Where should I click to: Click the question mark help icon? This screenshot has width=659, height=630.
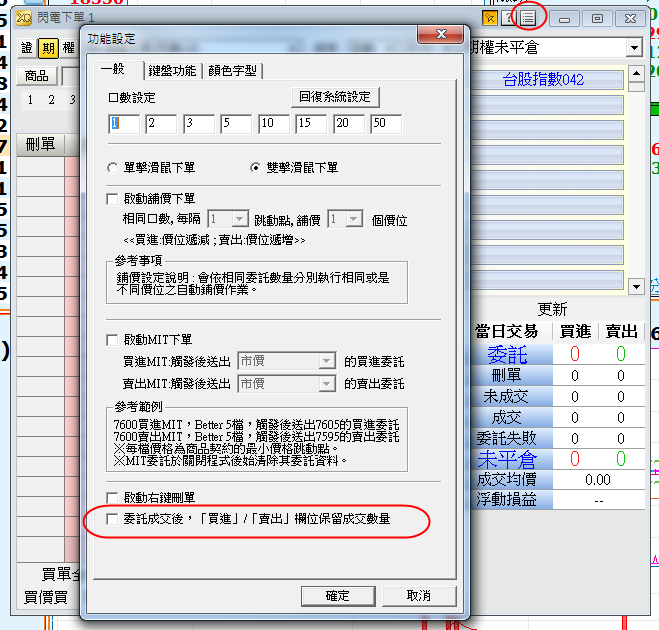click(x=509, y=17)
